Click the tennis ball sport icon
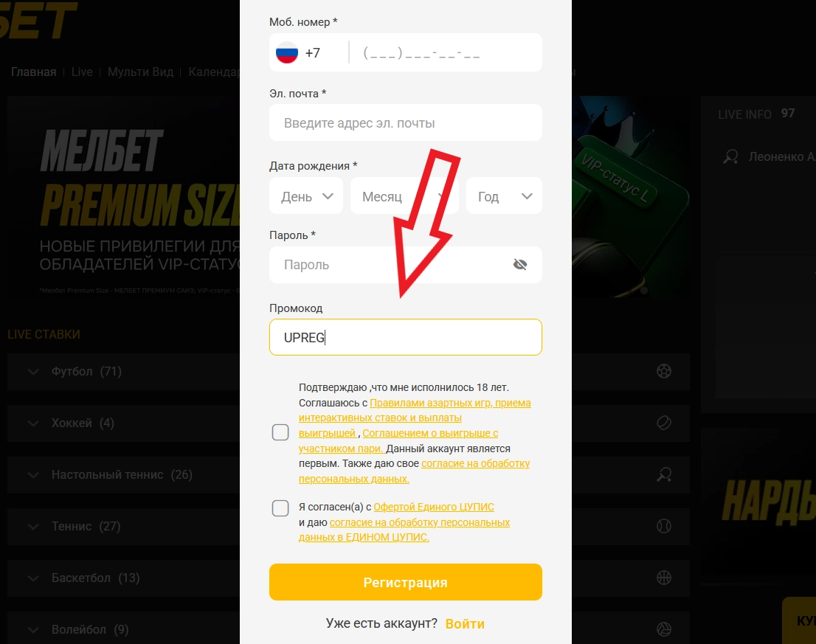The height and width of the screenshot is (644, 816). pos(664,526)
